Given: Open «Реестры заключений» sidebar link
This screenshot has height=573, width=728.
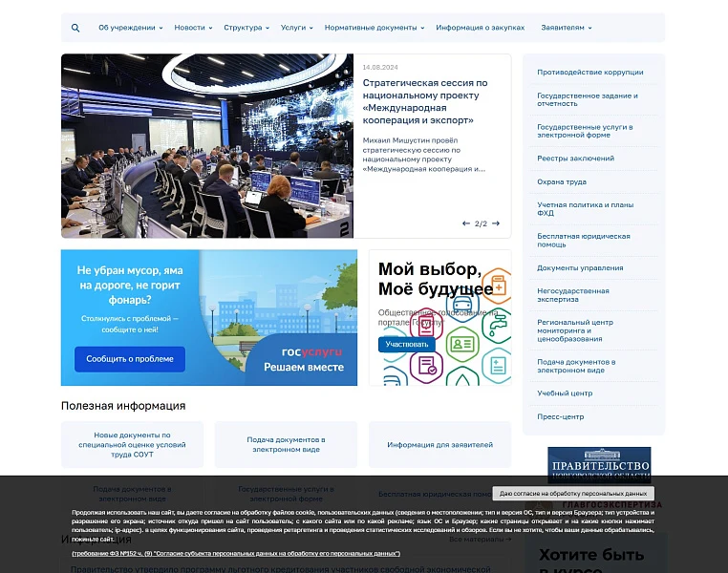Looking at the screenshot, I should click(x=576, y=159).
